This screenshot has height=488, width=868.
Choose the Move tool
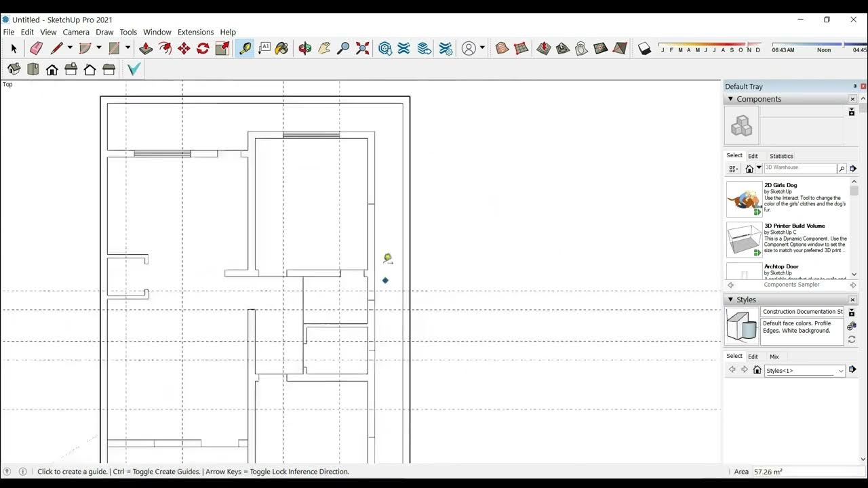184,48
